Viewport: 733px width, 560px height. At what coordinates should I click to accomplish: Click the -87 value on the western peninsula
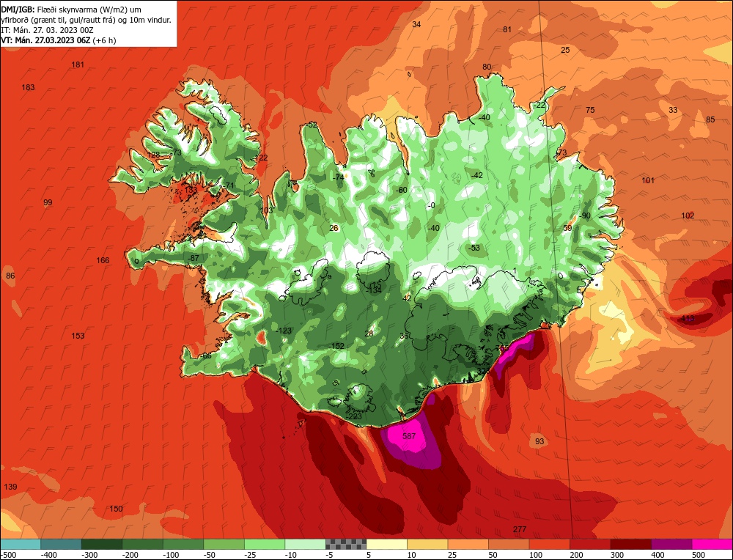[x=193, y=258]
